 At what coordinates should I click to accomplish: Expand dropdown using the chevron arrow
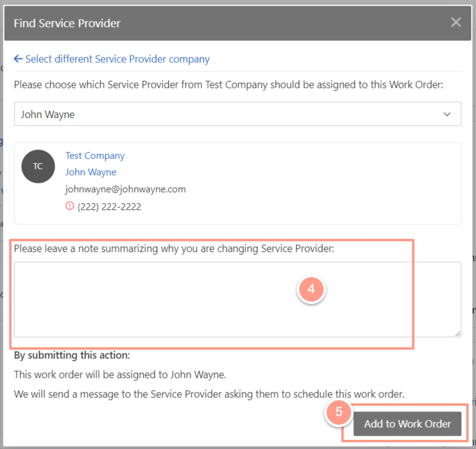447,115
